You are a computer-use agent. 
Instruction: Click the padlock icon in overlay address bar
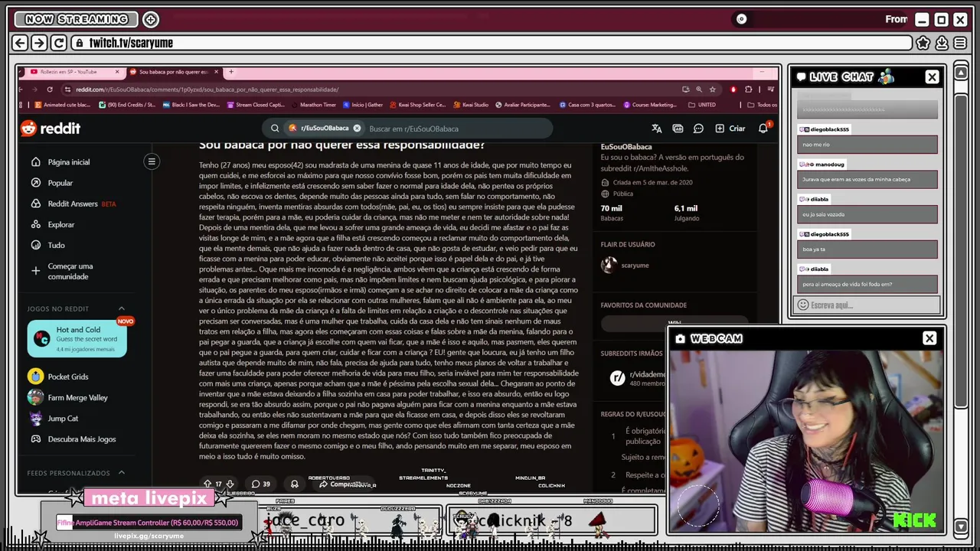[x=79, y=43]
